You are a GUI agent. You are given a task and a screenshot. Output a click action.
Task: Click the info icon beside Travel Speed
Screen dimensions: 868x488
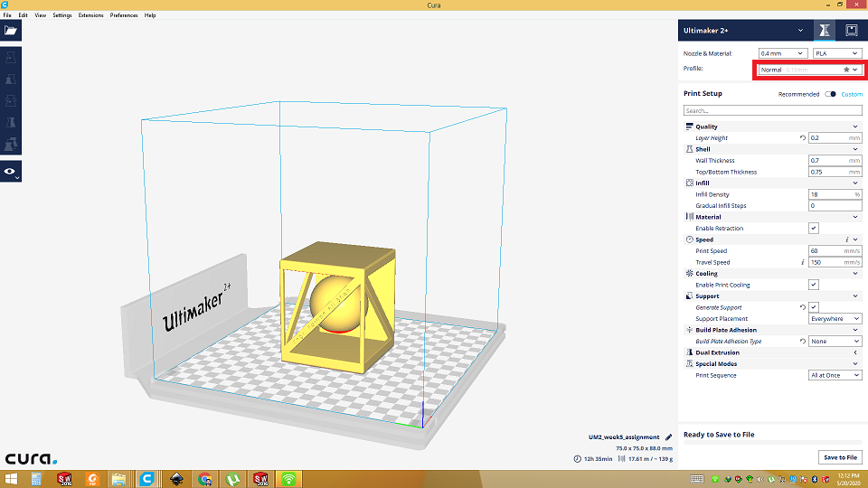[803, 262]
